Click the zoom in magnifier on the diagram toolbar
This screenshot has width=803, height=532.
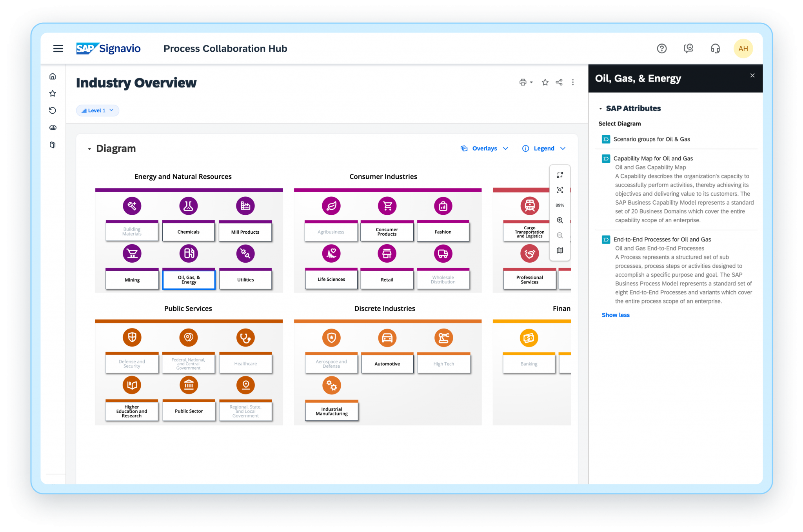pos(560,220)
